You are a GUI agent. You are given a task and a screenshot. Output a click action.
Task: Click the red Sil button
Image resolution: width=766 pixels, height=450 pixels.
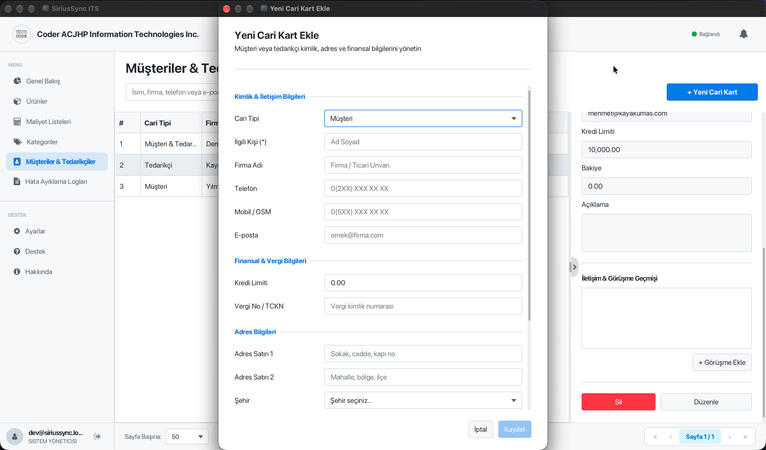tap(618, 402)
